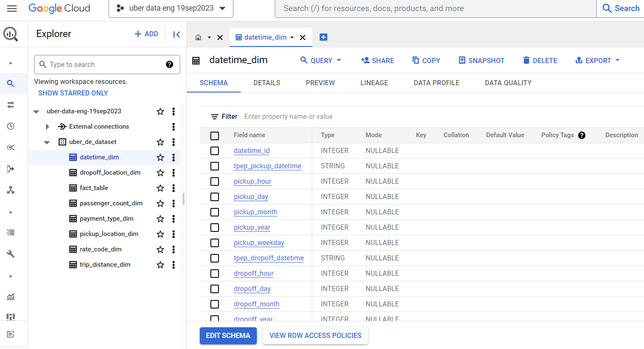Check the datetime_id row checkbox
This screenshot has height=349, width=644.
214,151
